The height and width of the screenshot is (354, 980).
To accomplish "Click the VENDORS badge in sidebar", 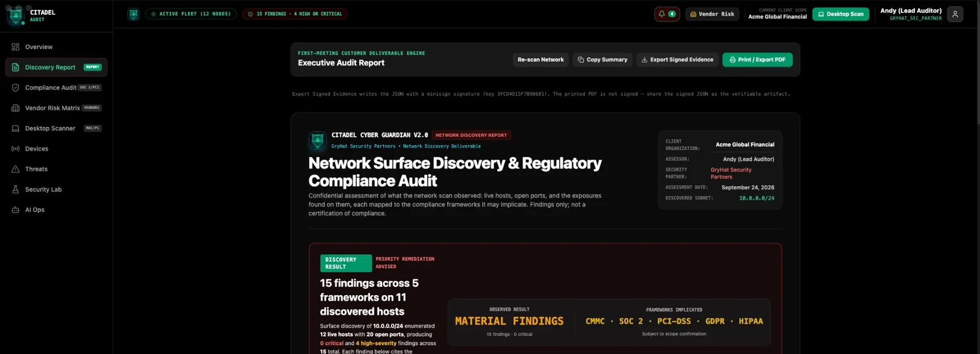I will [x=91, y=108].
